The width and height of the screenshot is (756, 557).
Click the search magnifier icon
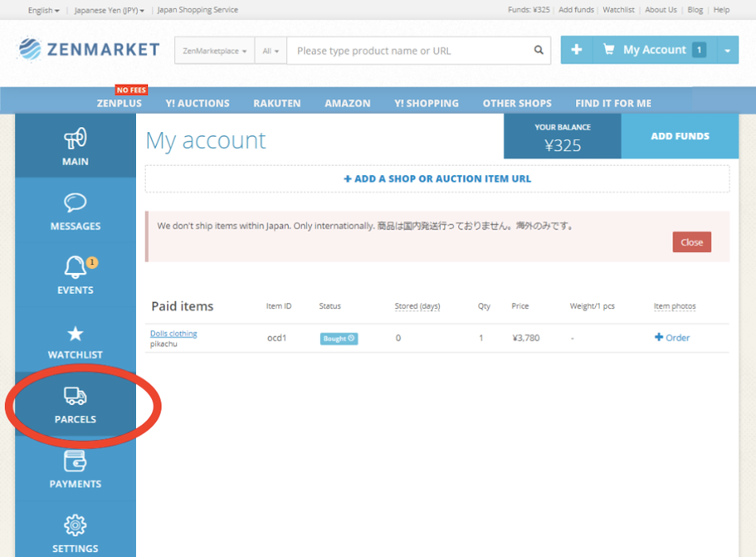point(538,50)
